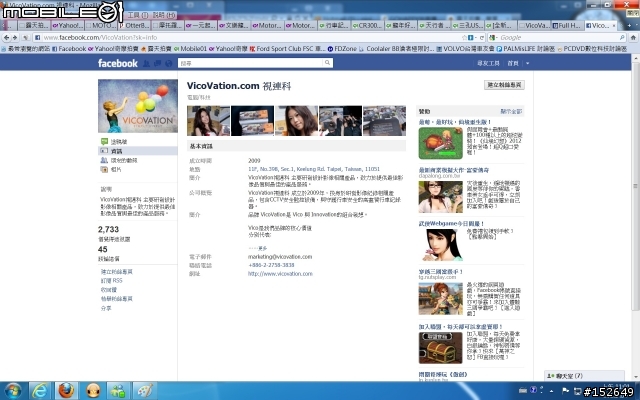Click the Firefox forward arrow button
Image resolution: width=640 pixels, height=400 pixels.
click(x=15, y=37)
